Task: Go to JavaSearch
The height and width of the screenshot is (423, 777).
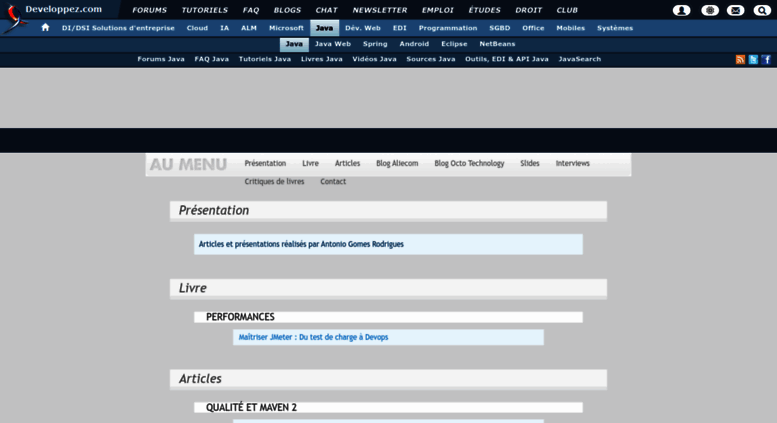Action: (580, 59)
